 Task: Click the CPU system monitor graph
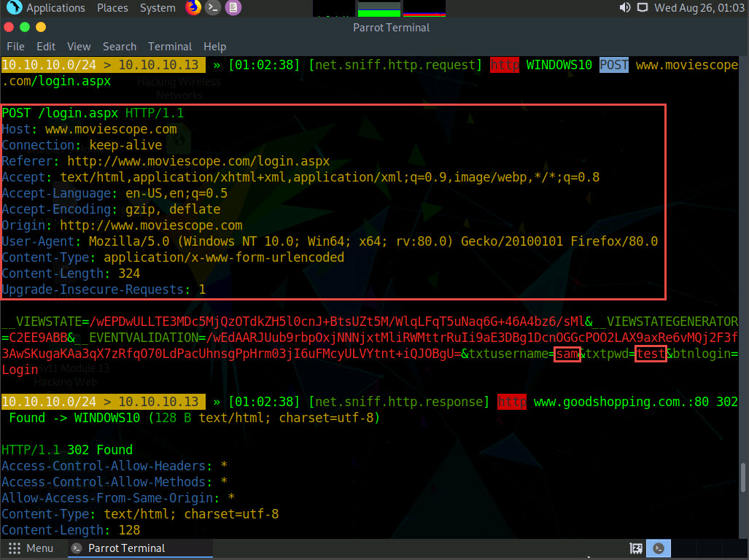(x=333, y=8)
